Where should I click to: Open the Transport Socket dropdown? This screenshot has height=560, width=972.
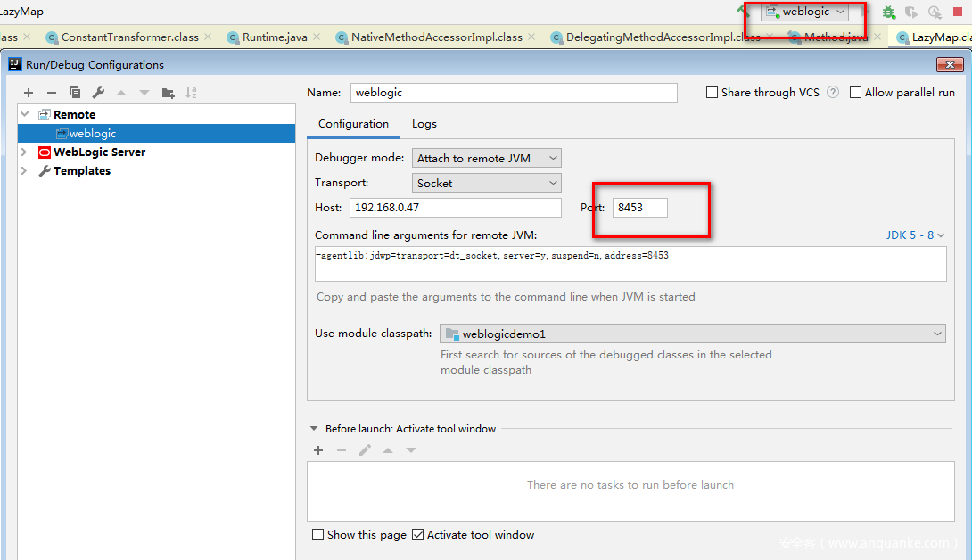[487, 183]
